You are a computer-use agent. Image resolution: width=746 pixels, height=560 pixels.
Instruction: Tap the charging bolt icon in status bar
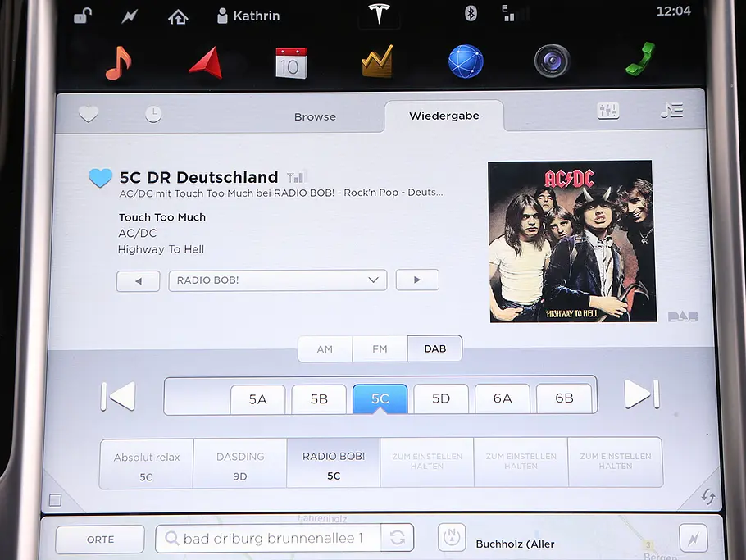(x=130, y=16)
